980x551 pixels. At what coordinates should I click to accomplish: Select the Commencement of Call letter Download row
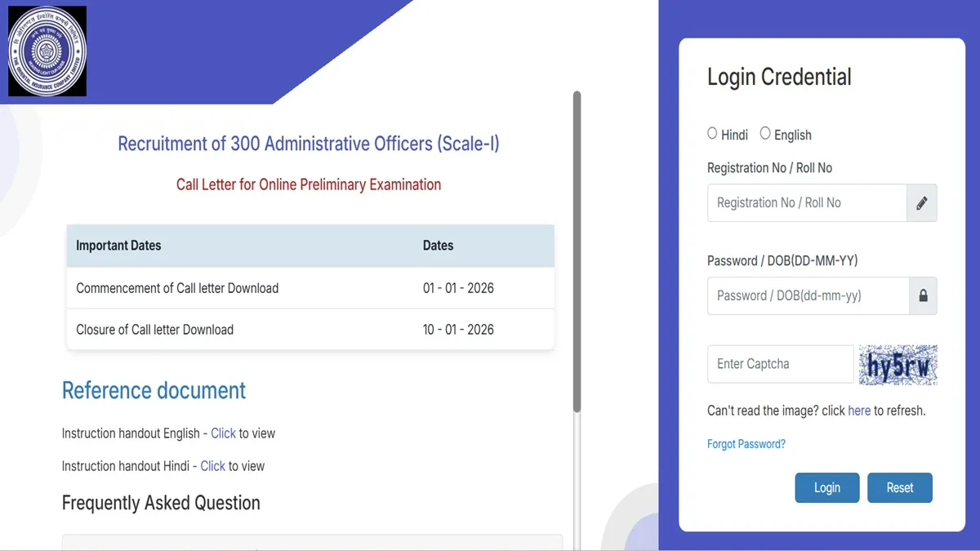(x=310, y=288)
